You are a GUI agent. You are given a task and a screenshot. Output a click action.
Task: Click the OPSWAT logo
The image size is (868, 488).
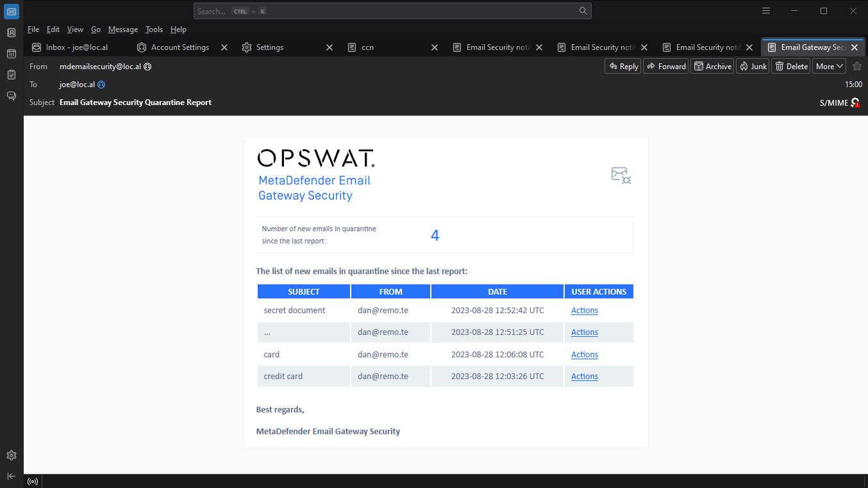[316, 159]
